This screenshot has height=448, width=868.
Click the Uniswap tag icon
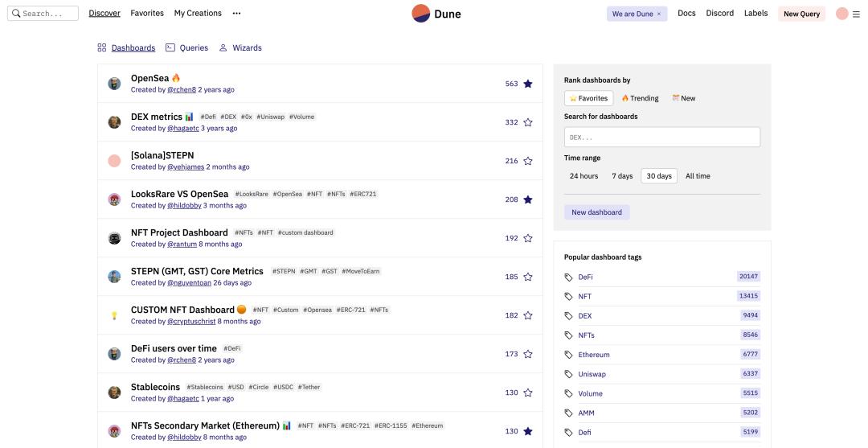[x=569, y=374]
